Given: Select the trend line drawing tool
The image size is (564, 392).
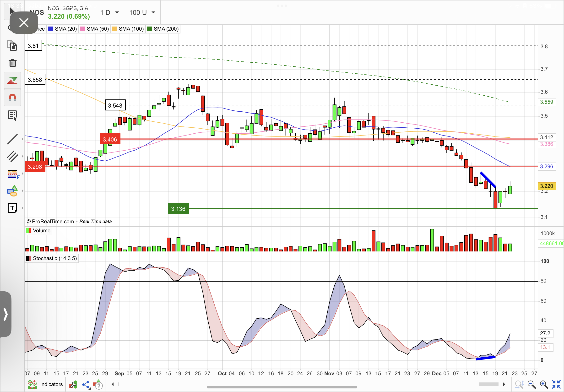Looking at the screenshot, I should [12, 139].
